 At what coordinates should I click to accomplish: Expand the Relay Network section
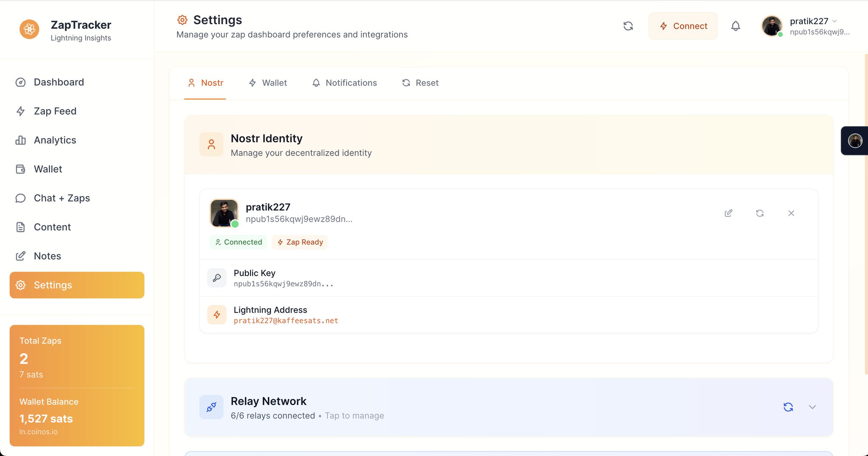[x=812, y=407]
